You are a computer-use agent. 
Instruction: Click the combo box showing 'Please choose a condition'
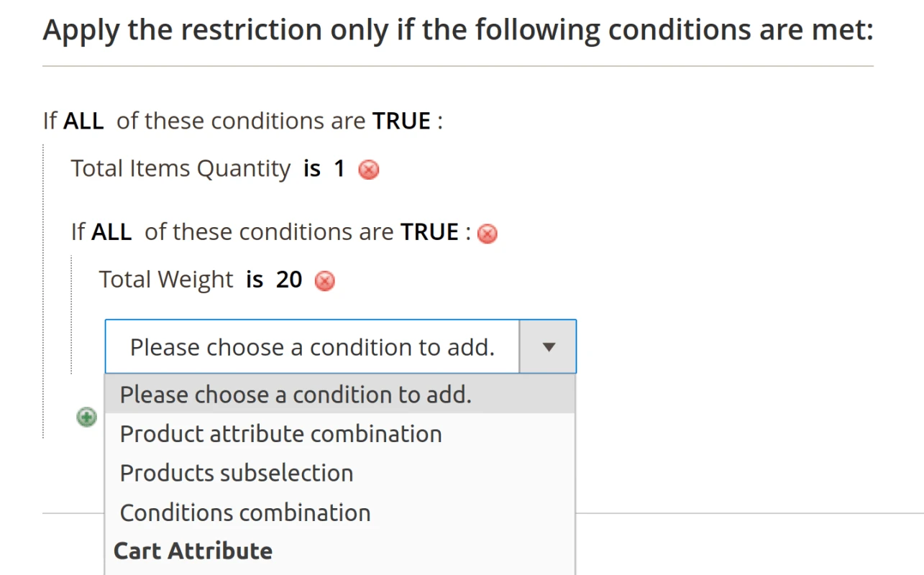click(312, 346)
